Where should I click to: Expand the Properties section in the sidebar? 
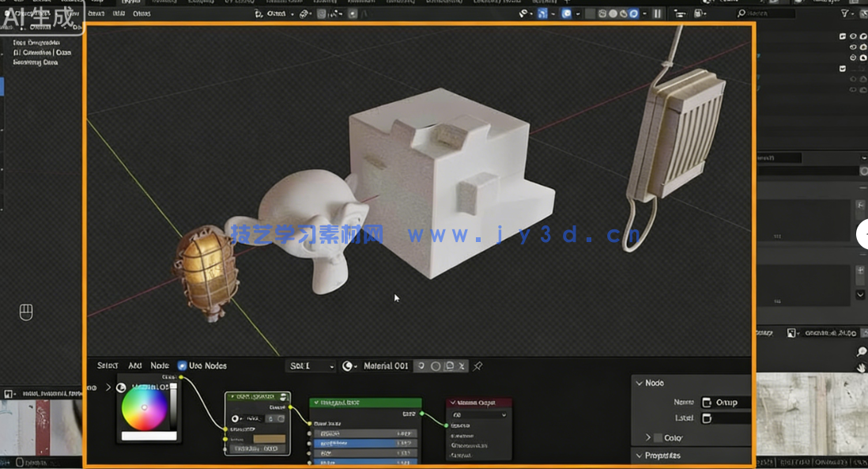tap(662, 456)
